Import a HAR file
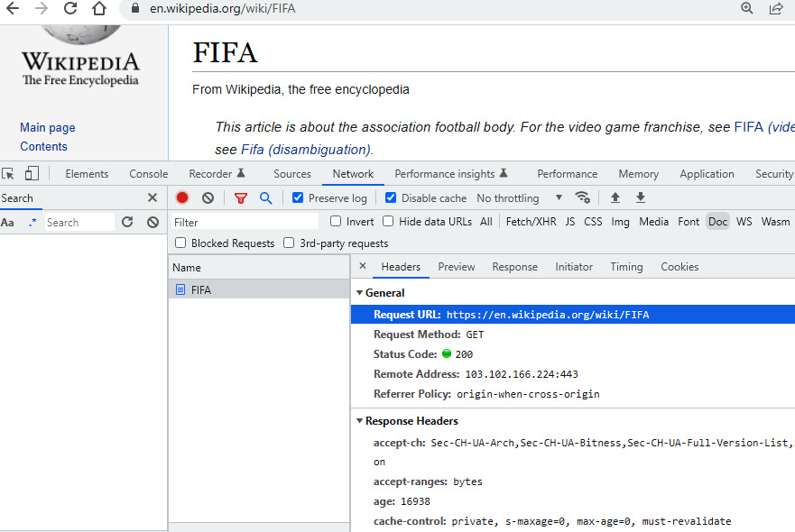 615,197
